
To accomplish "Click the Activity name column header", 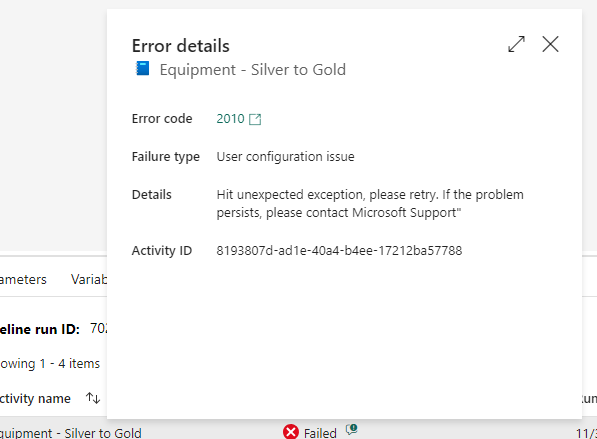I will pyautogui.click(x=35, y=398).
